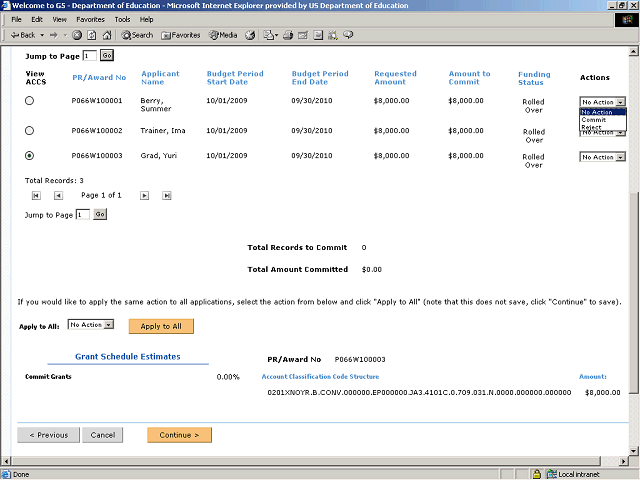Screen dimensions: 640x480
Task: Click the Grant Schedule Estimates heading
Action: [127, 356]
